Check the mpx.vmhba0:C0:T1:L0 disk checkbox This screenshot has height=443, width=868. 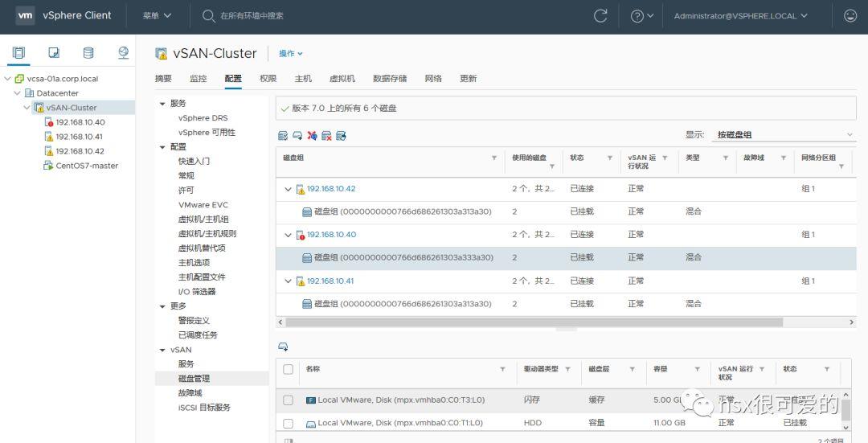pos(288,423)
